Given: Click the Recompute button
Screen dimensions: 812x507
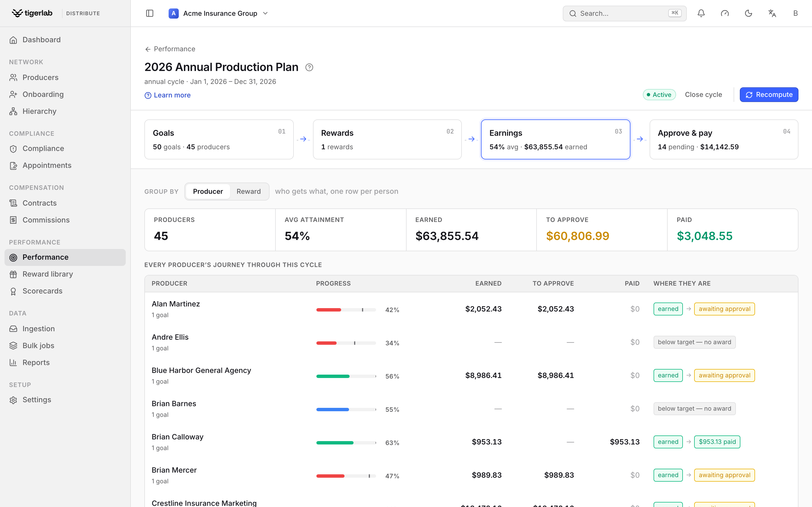Looking at the screenshot, I should tap(769, 95).
